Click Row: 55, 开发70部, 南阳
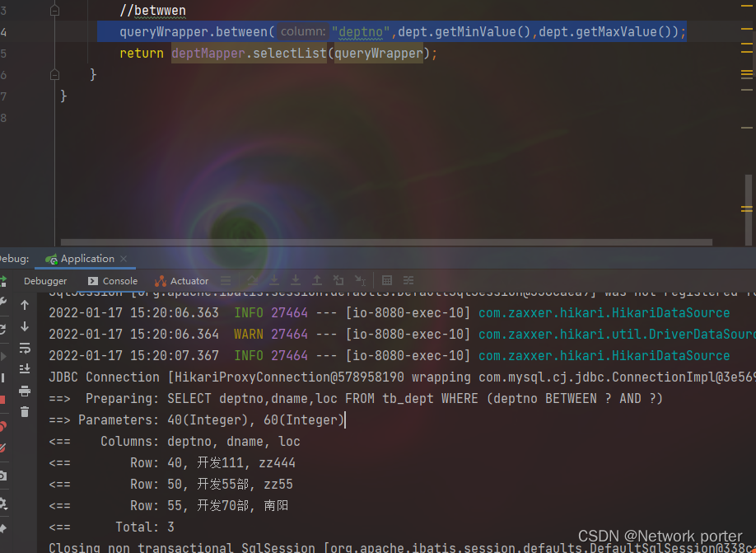This screenshot has width=756, height=553. pyautogui.click(x=168, y=506)
